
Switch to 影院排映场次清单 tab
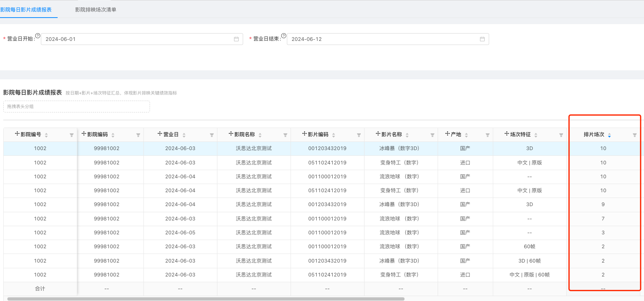tap(96, 9)
